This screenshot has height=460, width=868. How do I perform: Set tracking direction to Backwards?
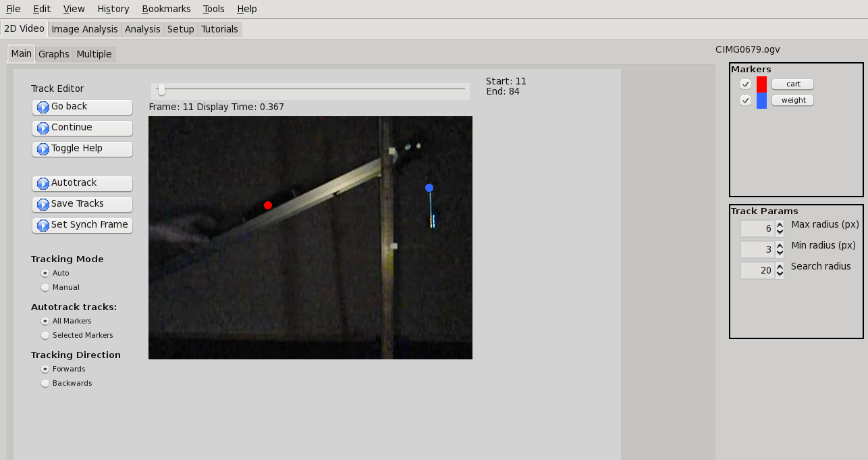[x=45, y=384]
